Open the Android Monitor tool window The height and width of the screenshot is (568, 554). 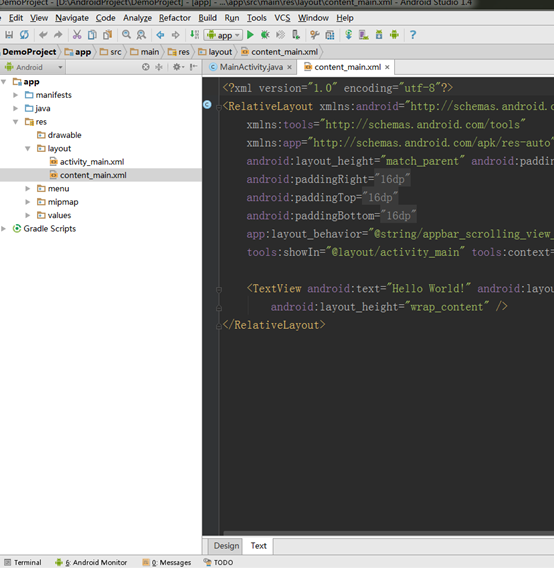tap(91, 562)
